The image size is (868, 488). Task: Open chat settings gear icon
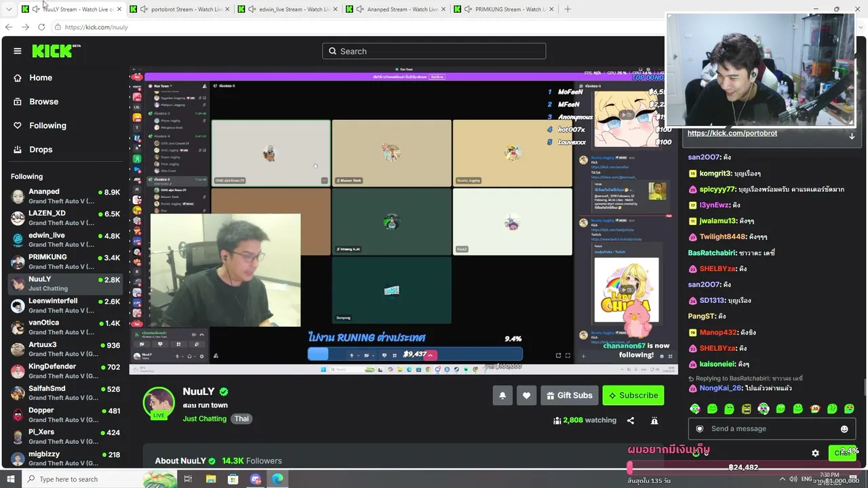pyautogui.click(x=815, y=453)
